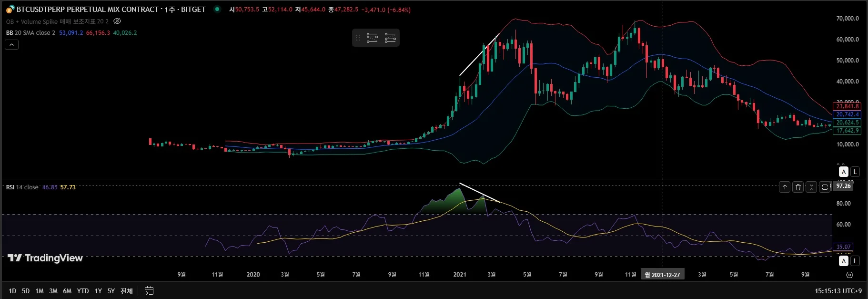Open chart settings hexagon icon
Screen dimensions: 868x299
point(849,275)
